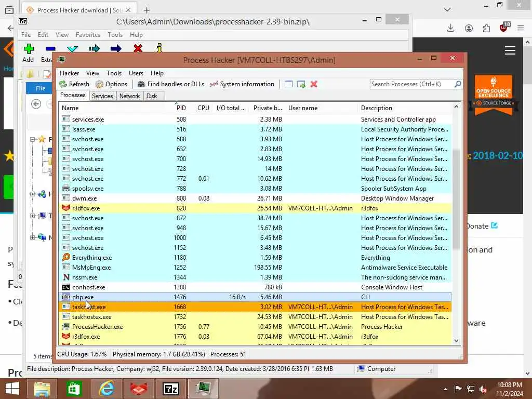Click the 7-Zip Delete red X icon
Image resolution: width=532 pixels, height=399 pixels.
pyautogui.click(x=138, y=49)
